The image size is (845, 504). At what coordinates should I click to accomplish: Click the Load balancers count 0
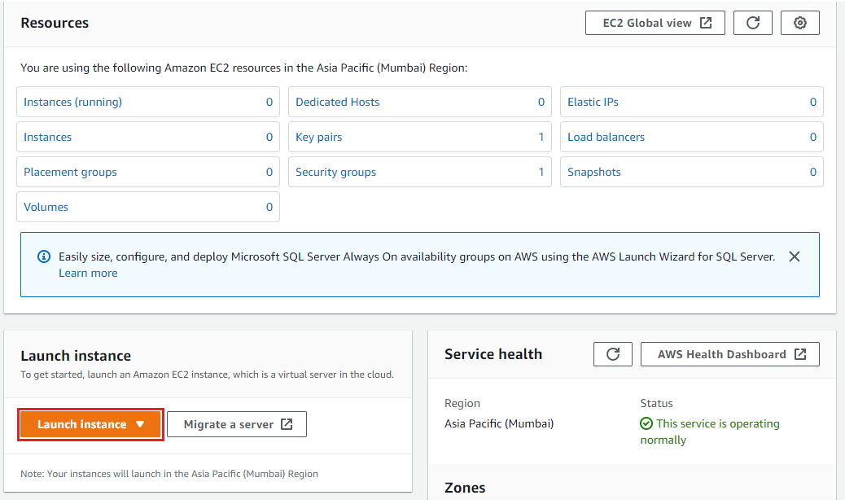pyautogui.click(x=813, y=137)
